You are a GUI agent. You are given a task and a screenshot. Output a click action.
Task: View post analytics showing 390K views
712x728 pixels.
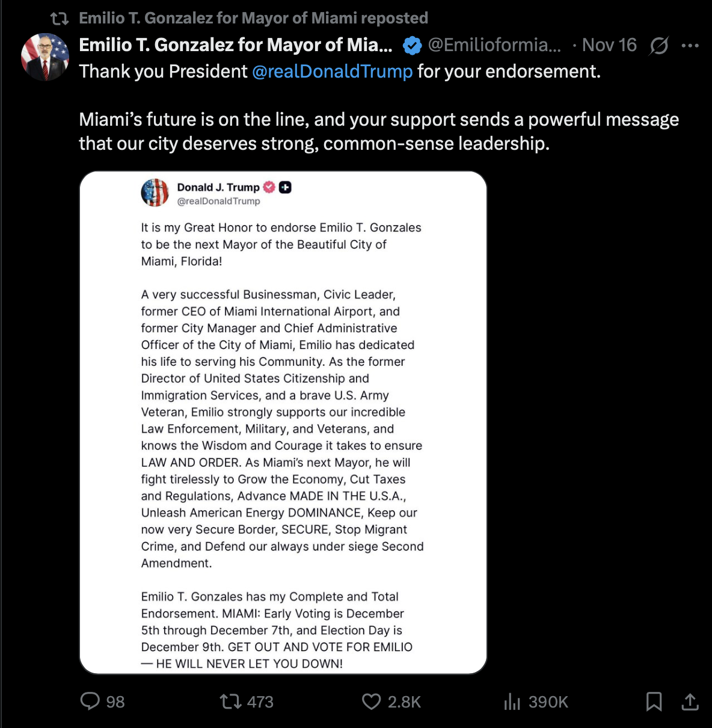click(512, 702)
